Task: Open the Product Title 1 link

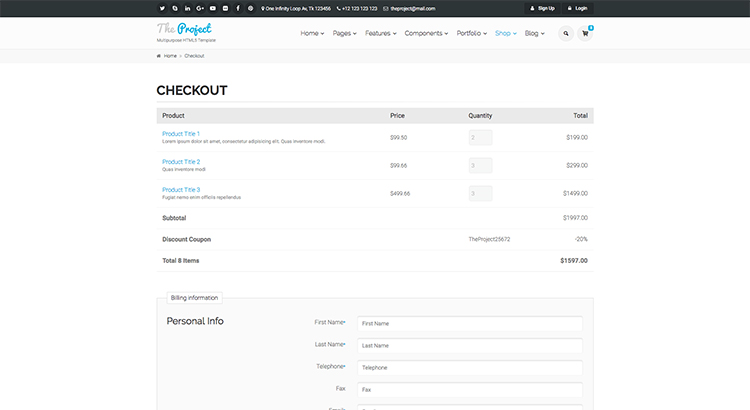Action: click(181, 134)
